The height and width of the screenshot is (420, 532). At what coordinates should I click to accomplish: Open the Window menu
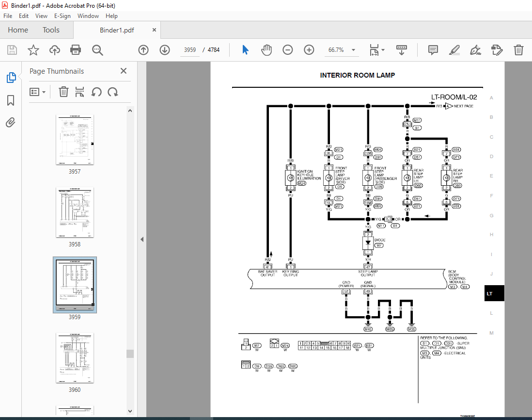pos(88,16)
